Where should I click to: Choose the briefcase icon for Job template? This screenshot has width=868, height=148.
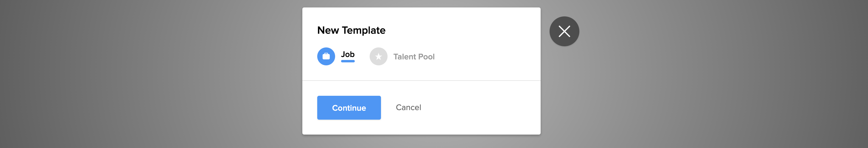[326, 56]
